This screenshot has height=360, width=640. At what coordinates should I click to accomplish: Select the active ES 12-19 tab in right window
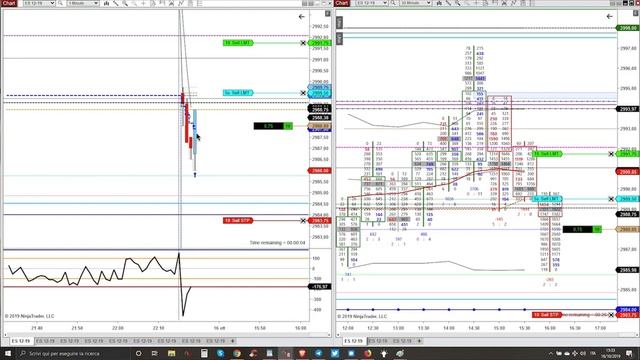click(x=353, y=341)
